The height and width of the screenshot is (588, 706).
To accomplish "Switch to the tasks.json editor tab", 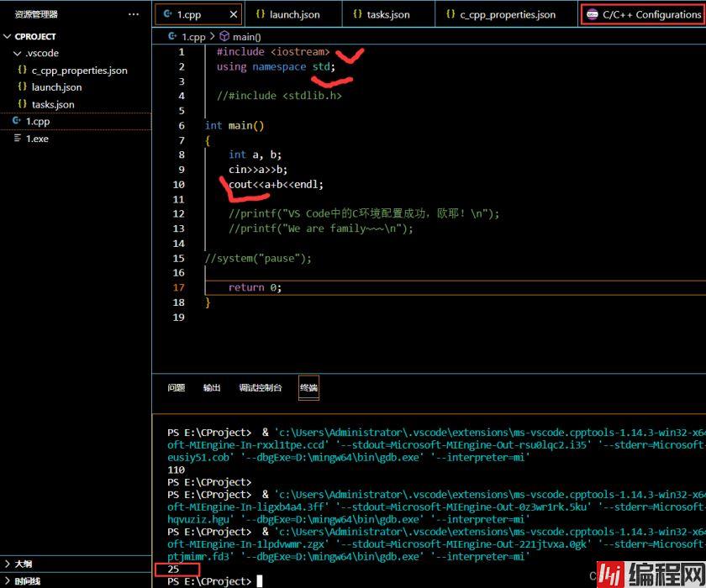I will click(387, 14).
